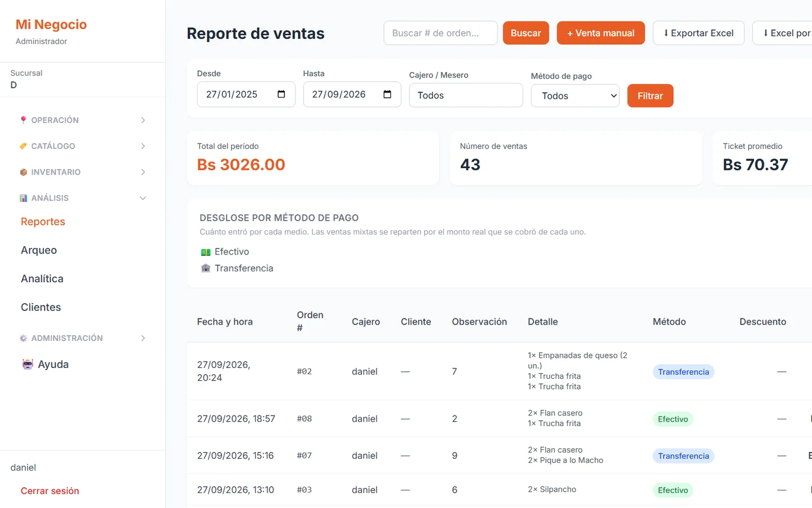The height and width of the screenshot is (508, 812).
Task: Click the Análisis chart icon
Action: click(x=23, y=198)
